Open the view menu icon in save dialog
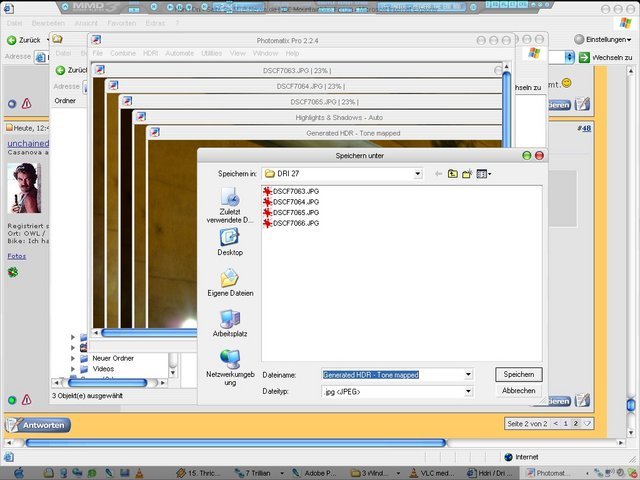Viewport: 640px width, 480px height. pos(484,174)
